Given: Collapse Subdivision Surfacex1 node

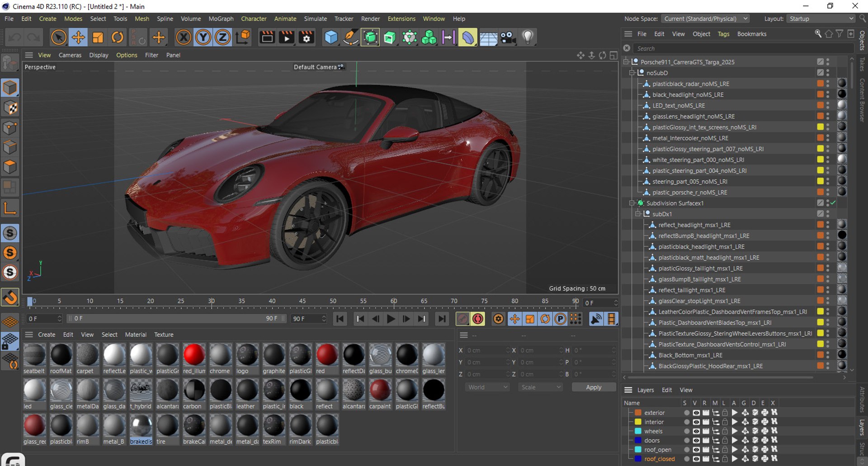Looking at the screenshot, I should (x=632, y=203).
